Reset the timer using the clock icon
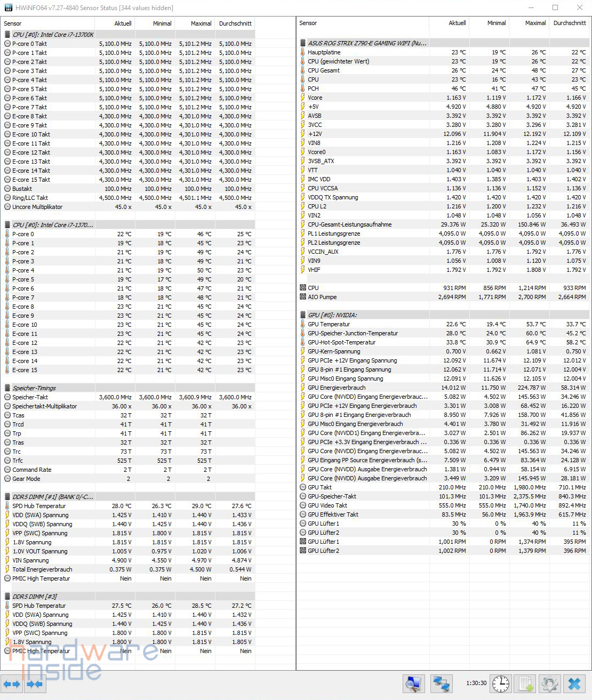This screenshot has width=592, height=700. tap(500, 683)
